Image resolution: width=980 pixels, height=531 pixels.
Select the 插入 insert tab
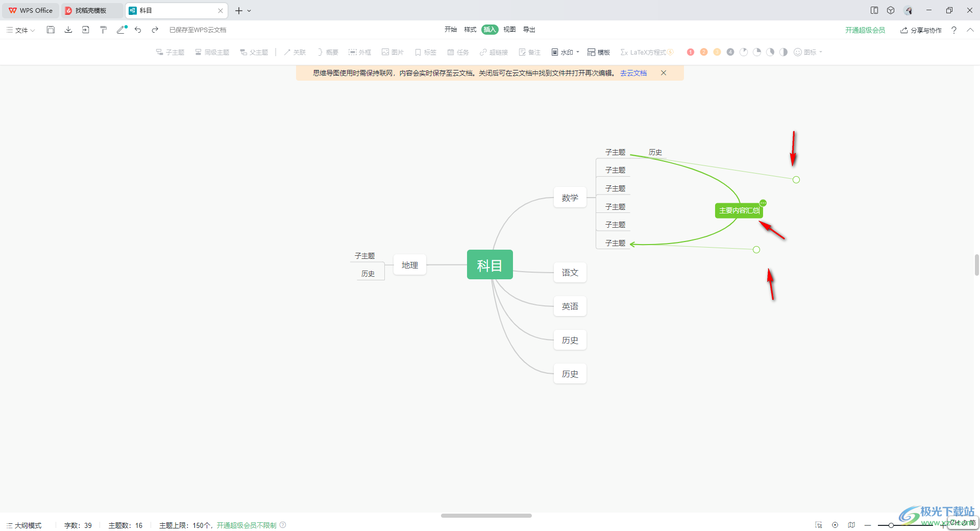[x=490, y=30]
